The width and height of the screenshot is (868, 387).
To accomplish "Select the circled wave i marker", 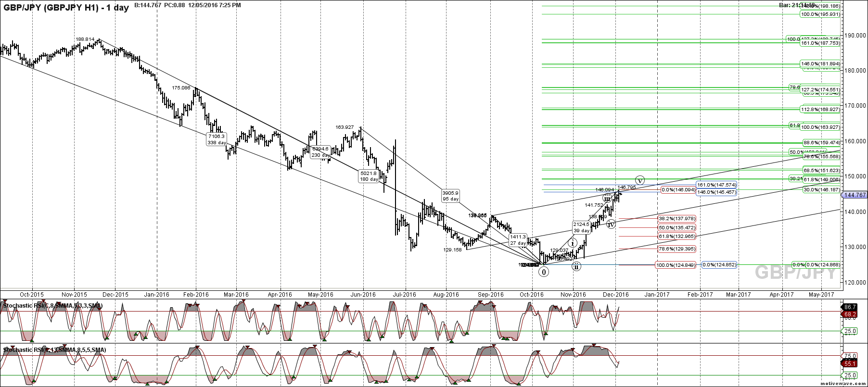I will pos(573,243).
